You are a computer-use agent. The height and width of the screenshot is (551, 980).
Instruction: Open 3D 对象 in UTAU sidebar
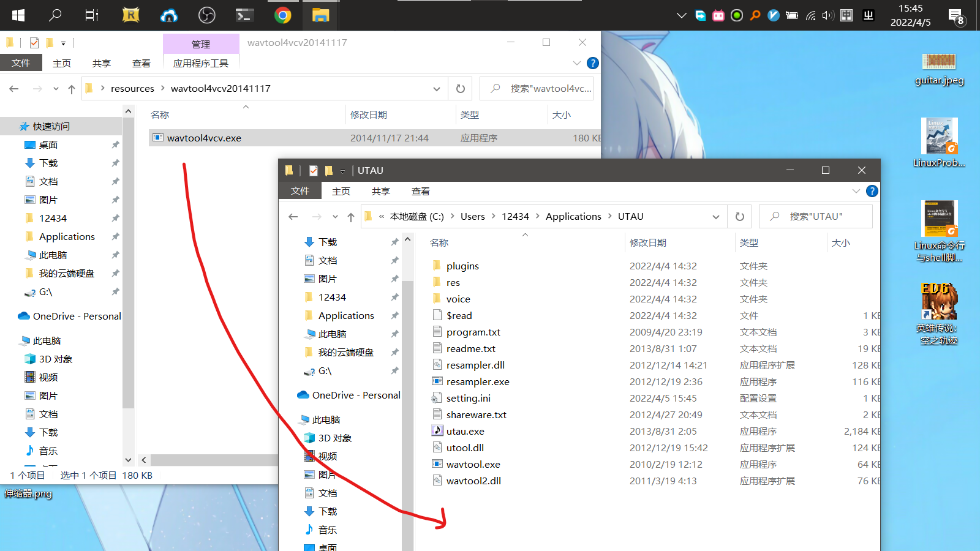click(x=335, y=438)
